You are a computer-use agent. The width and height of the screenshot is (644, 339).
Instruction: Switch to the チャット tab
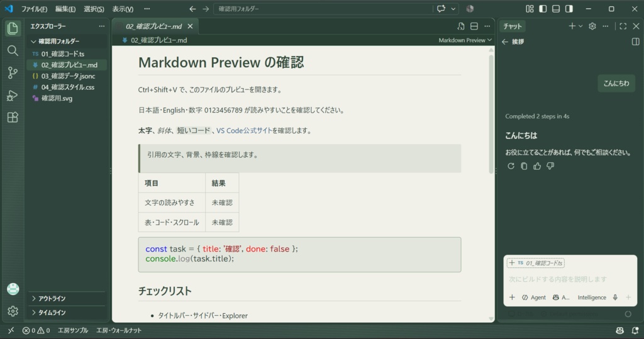[513, 26]
